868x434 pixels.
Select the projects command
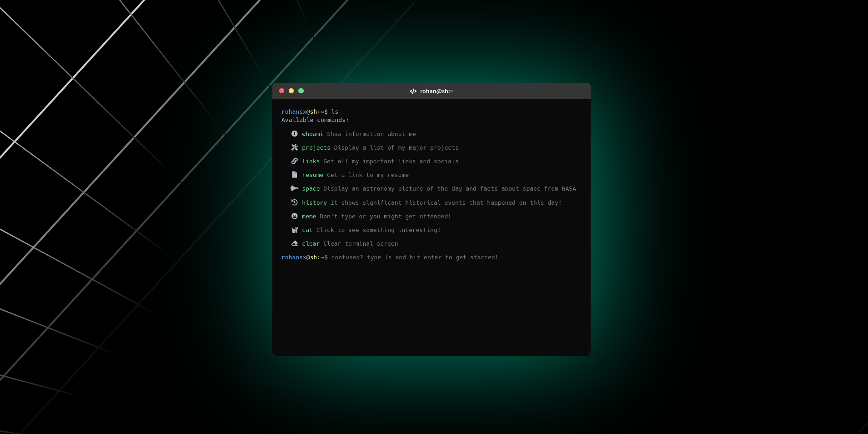click(x=316, y=147)
